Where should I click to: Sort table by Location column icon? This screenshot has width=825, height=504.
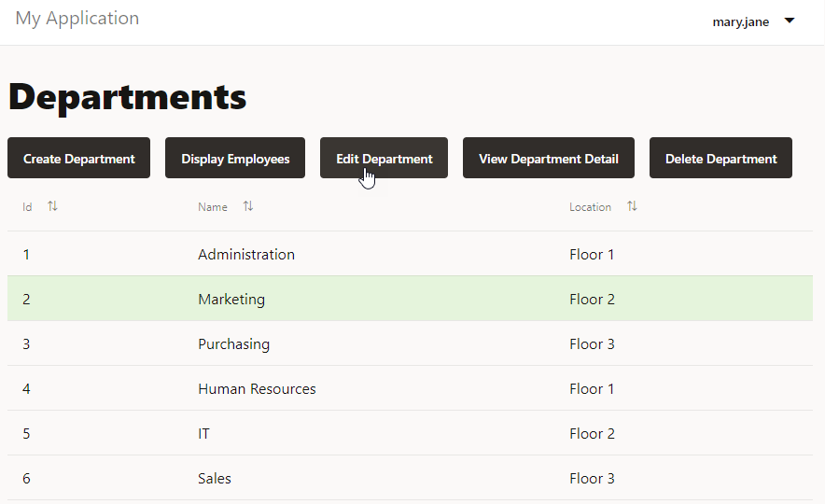pos(632,206)
